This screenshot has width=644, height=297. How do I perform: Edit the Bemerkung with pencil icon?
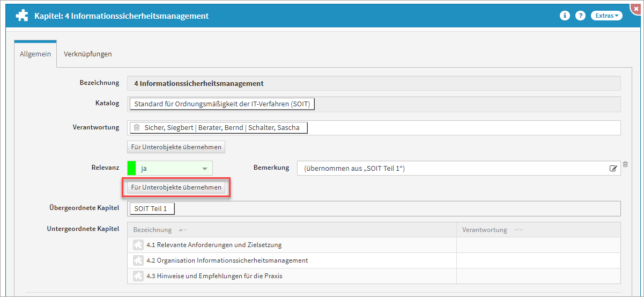613,168
